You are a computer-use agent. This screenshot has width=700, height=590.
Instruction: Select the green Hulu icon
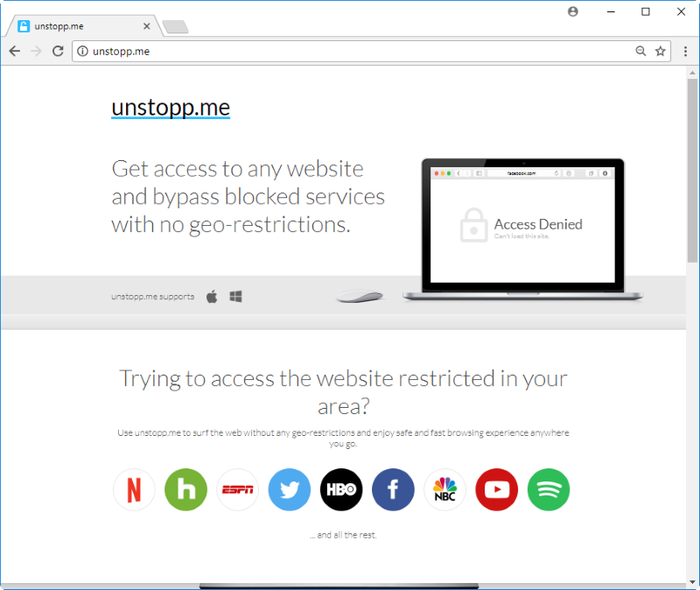coord(185,489)
